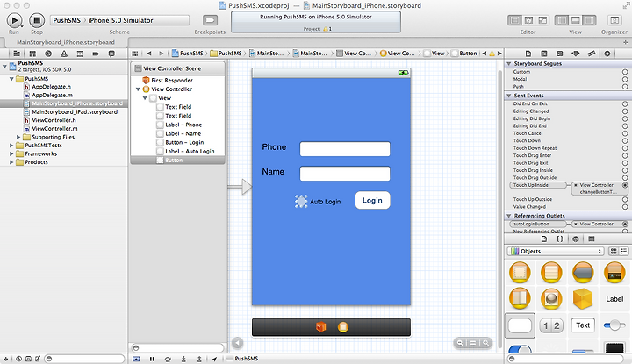Expand the Products folder
The height and width of the screenshot is (364, 632).
click(11, 162)
